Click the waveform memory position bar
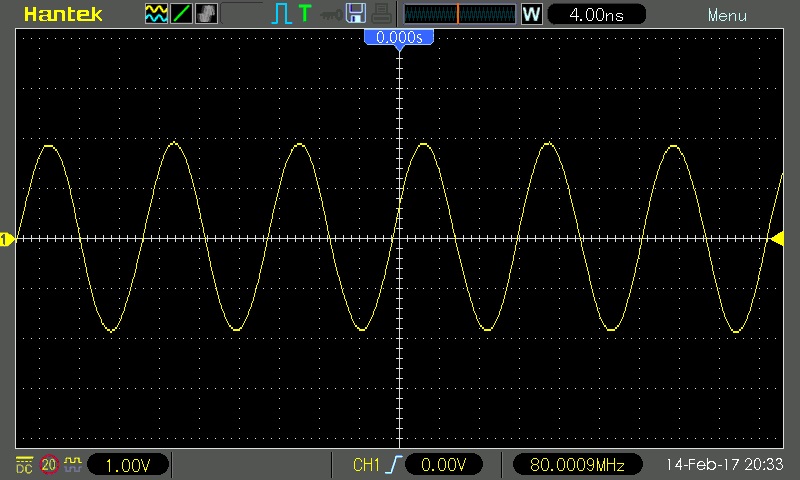 click(x=459, y=14)
